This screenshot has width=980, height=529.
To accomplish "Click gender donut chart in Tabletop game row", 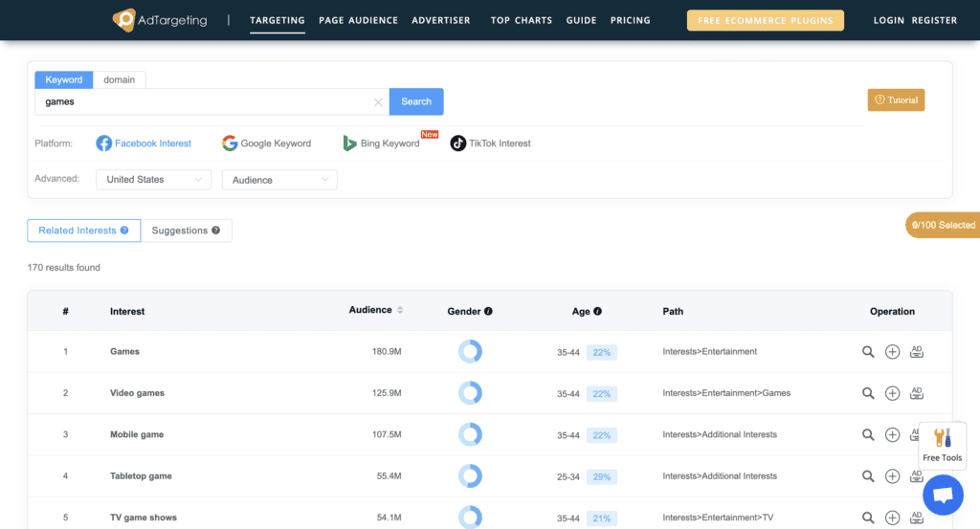I will pyautogui.click(x=470, y=476).
